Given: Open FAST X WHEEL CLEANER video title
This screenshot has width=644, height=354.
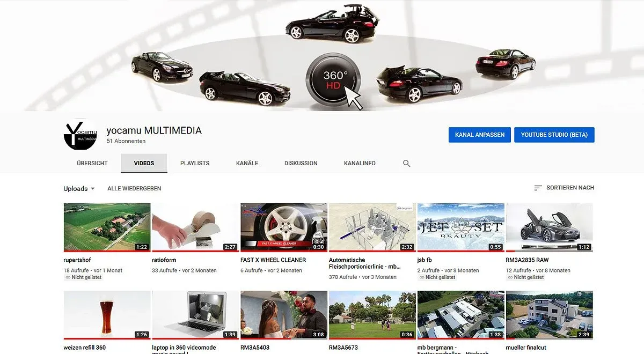Looking at the screenshot, I should tap(273, 260).
